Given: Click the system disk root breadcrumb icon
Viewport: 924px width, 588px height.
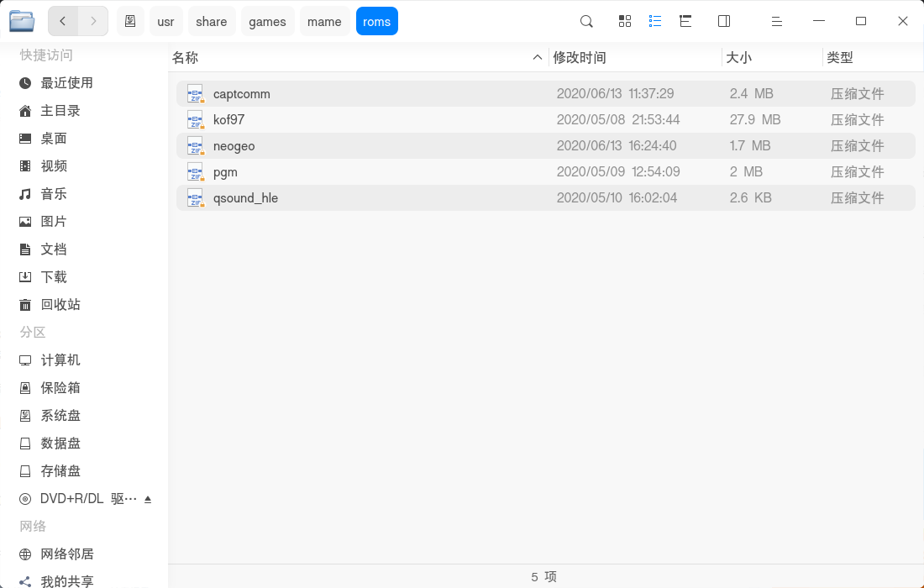Looking at the screenshot, I should pyautogui.click(x=130, y=21).
